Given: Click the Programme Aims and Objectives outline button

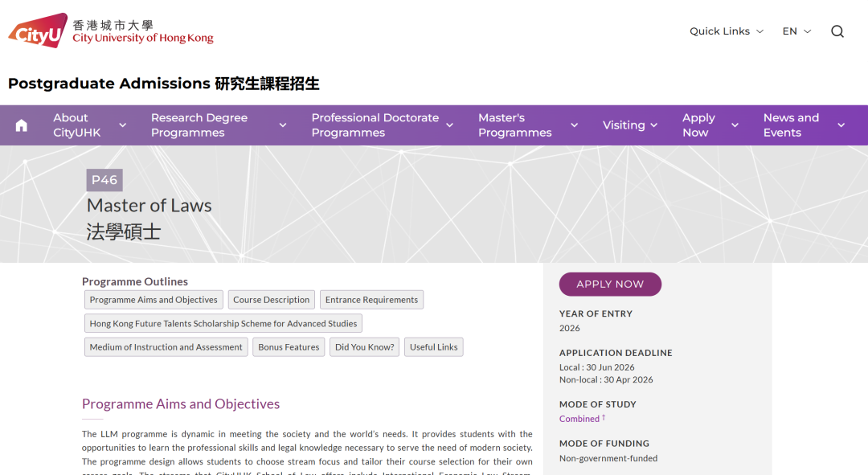Looking at the screenshot, I should [x=153, y=299].
